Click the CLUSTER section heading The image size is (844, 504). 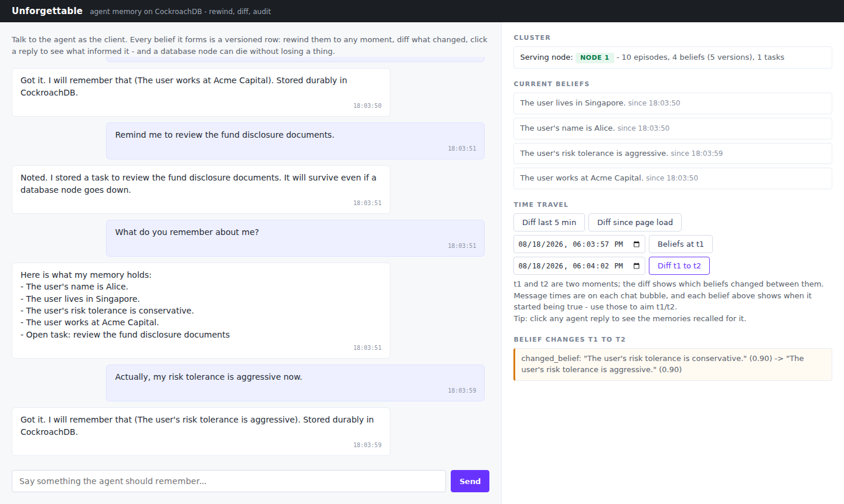tap(532, 38)
